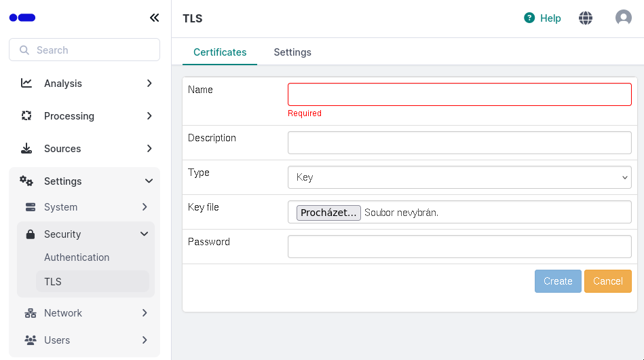644x360 pixels.
Task: Select the Certificates tab
Action: 220,52
